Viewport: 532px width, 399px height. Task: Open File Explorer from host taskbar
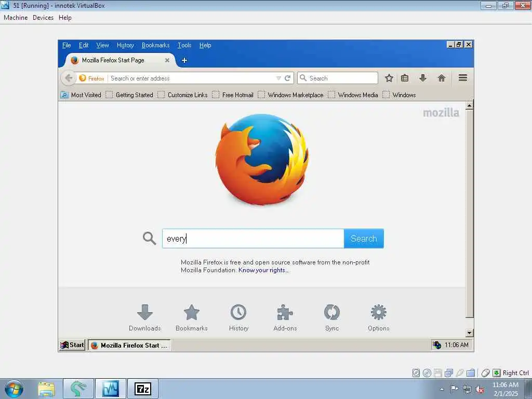click(46, 389)
